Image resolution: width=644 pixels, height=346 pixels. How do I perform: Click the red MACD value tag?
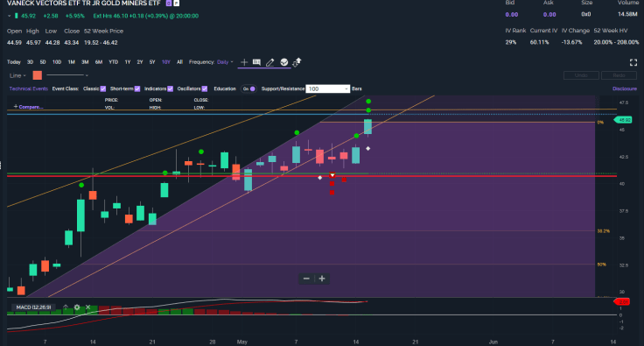click(x=621, y=302)
